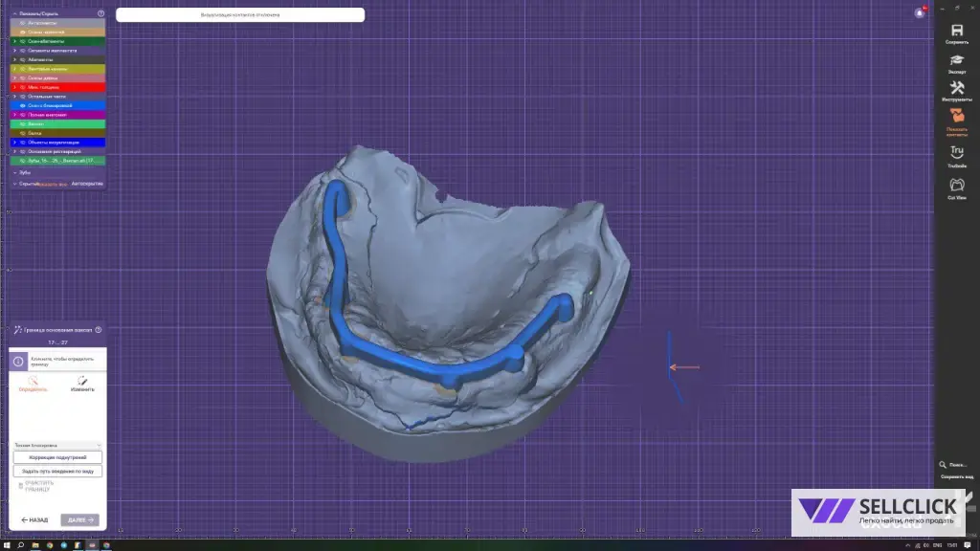Click the Назад back button
This screenshot has height=551, width=980.
[x=34, y=520]
